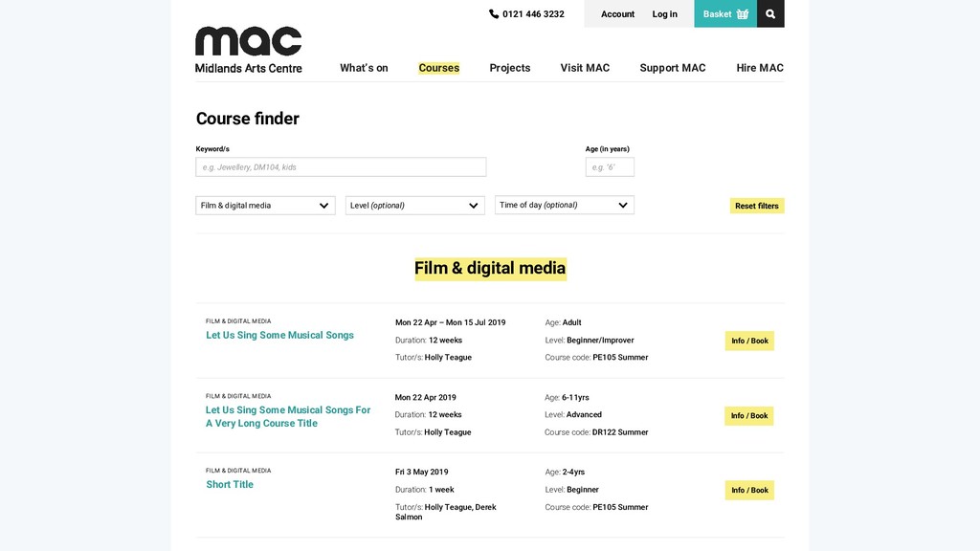Open the Basket with cart icon
The width and height of the screenshot is (980, 551).
[725, 13]
